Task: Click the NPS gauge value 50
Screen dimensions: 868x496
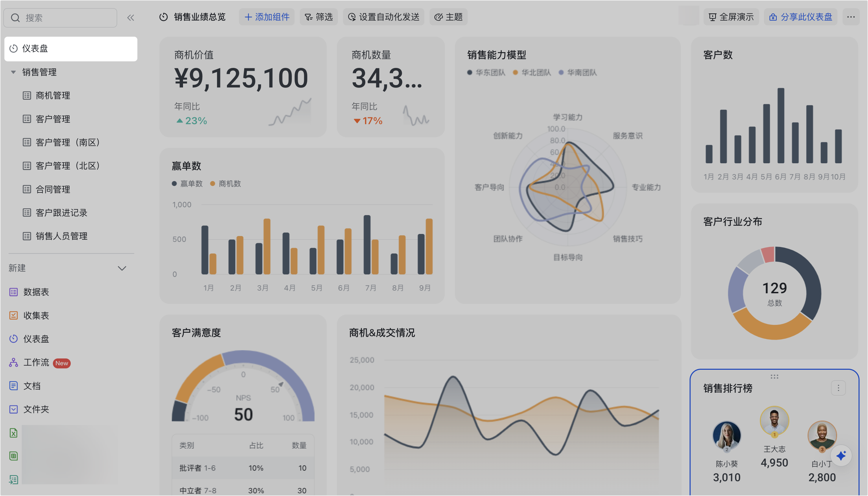Action: (243, 414)
